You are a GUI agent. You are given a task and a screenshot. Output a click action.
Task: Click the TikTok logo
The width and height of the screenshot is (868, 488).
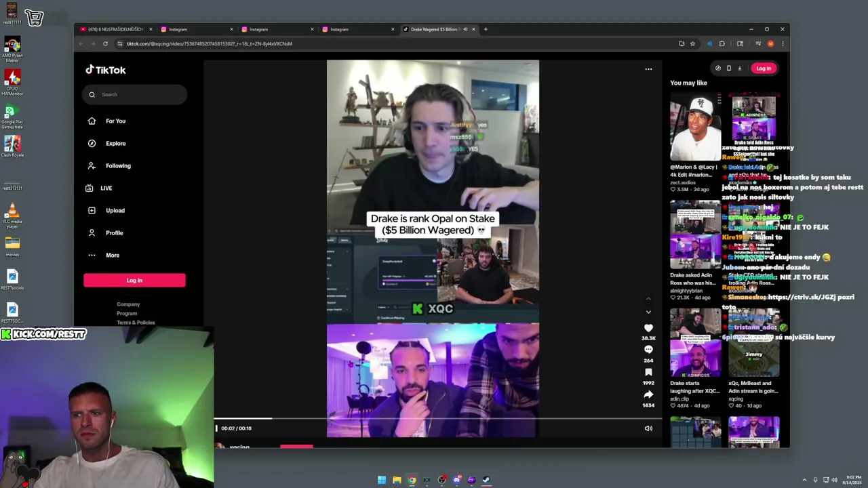[x=106, y=70]
